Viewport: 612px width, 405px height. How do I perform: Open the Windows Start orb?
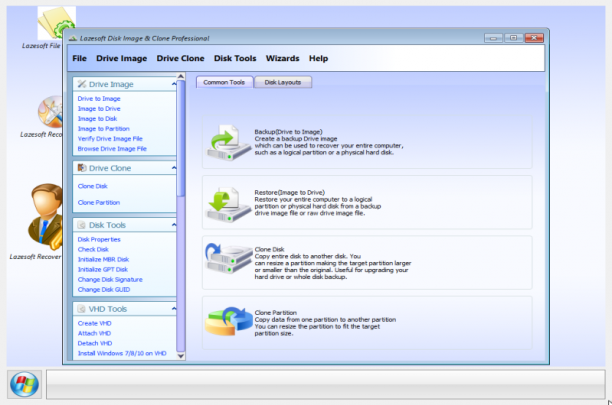click(x=24, y=384)
